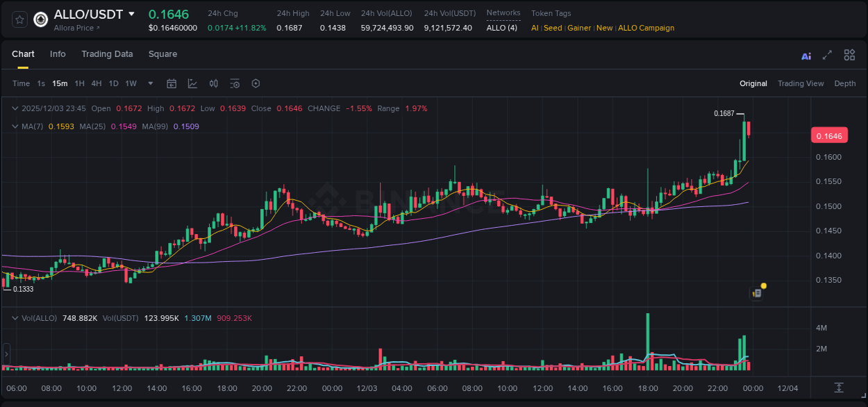Switch to the Trading Data tab
Image resolution: width=868 pixels, height=407 pixels.
107,54
